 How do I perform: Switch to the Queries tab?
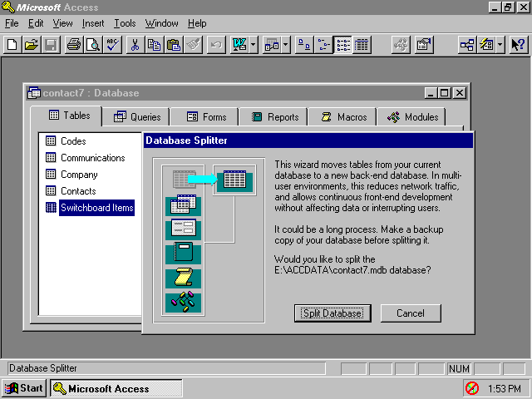136,117
